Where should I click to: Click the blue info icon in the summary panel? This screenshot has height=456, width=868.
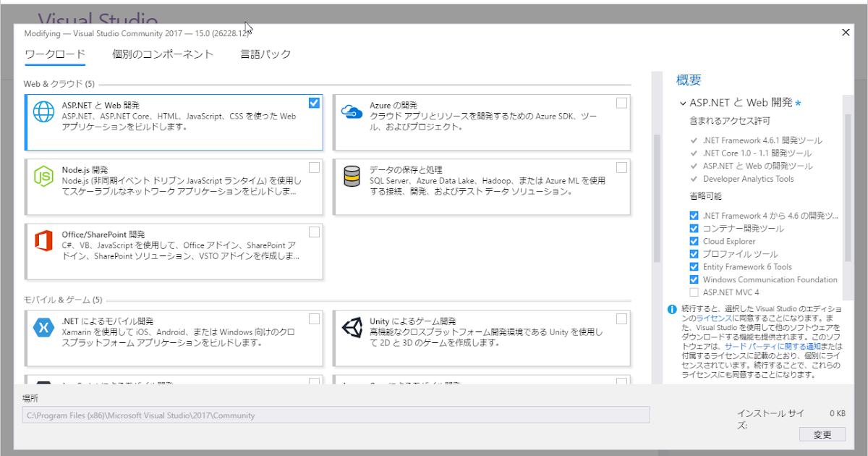[671, 309]
